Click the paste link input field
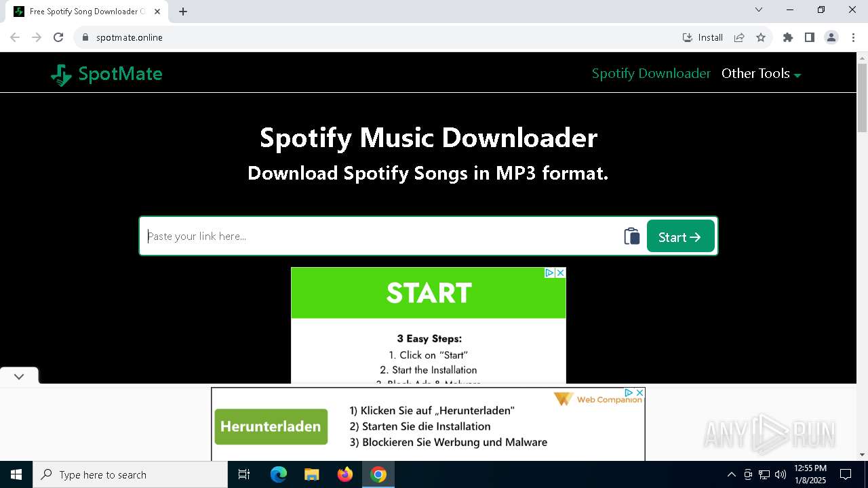Screen dimensions: 868x488 pyautogui.click(x=382, y=236)
